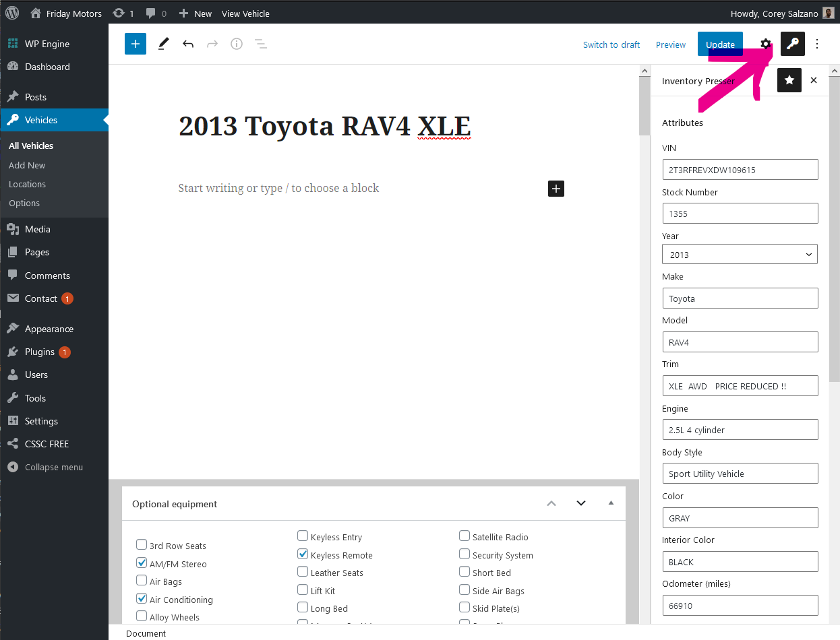The width and height of the screenshot is (840, 640).
Task: Click the blue add block plus button
Action: click(x=136, y=44)
